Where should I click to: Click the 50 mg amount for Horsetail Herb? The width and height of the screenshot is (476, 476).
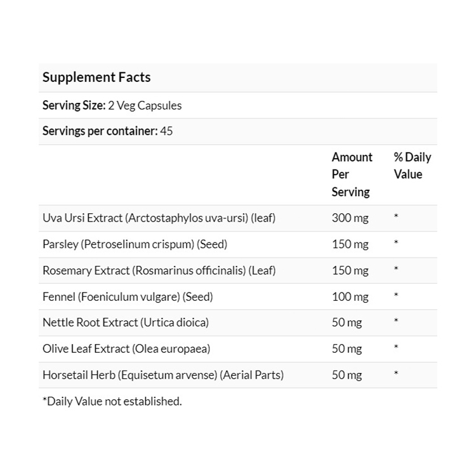(x=347, y=374)
